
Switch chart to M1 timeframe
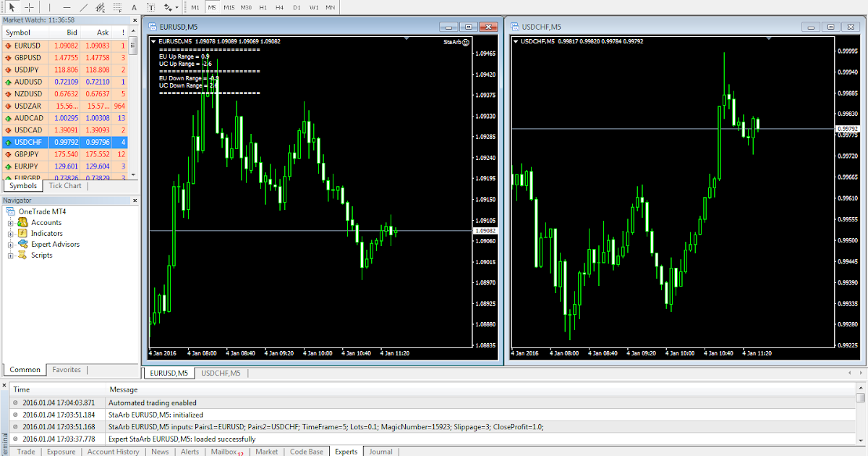[195, 7]
